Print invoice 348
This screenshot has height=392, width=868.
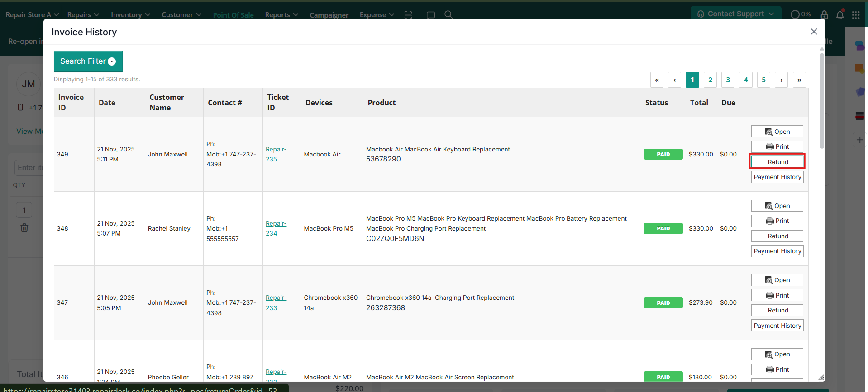777,221
